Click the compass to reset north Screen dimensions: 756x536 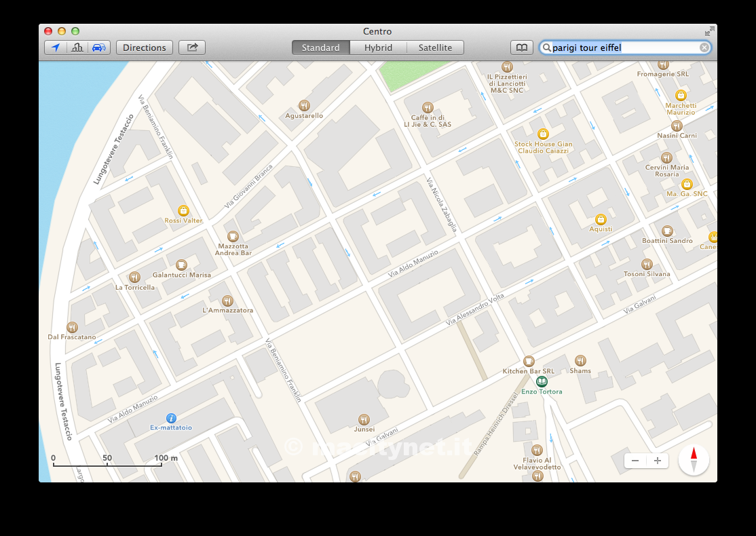click(x=694, y=460)
